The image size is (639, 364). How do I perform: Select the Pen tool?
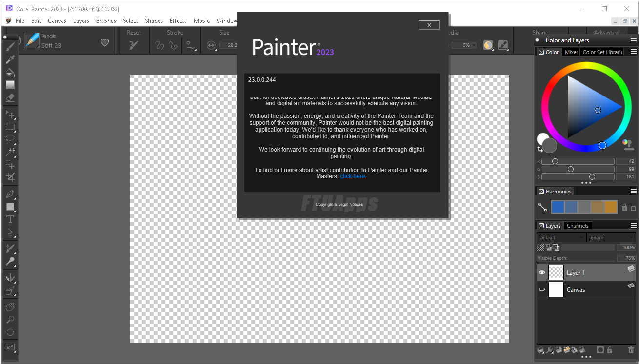[10, 194]
